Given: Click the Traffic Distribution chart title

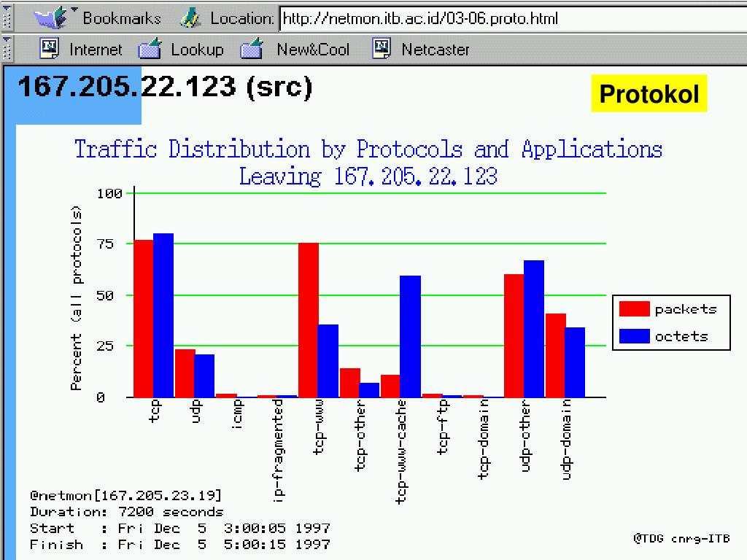Looking at the screenshot, I should click(368, 149).
